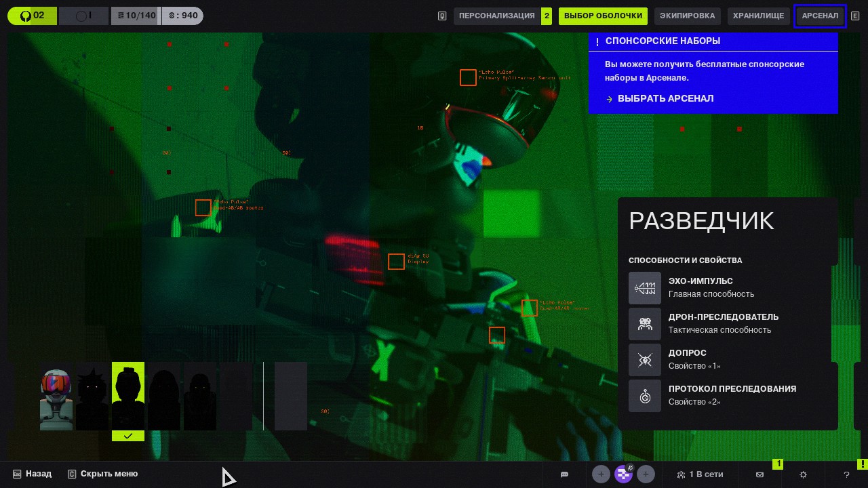The width and height of the screenshot is (868, 488).
Task: Open the 1 В сети online list
Action: tap(700, 474)
